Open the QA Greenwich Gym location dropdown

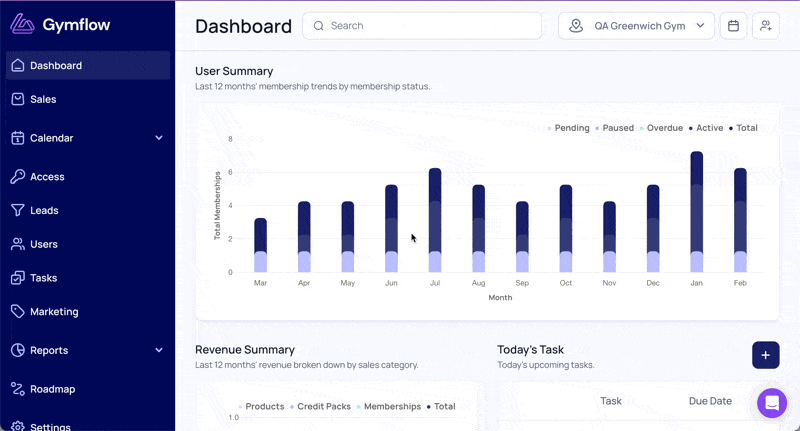[x=636, y=26]
